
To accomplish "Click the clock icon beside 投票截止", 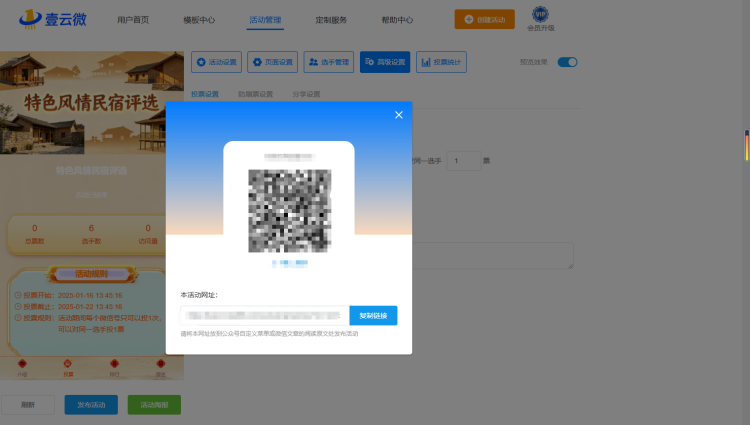I will 18,306.
